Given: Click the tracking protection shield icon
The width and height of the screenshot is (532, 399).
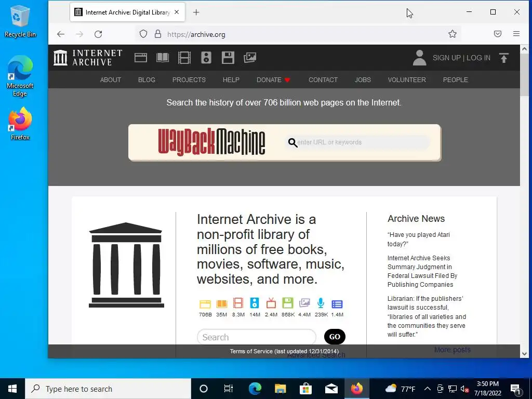Looking at the screenshot, I should pos(143,34).
